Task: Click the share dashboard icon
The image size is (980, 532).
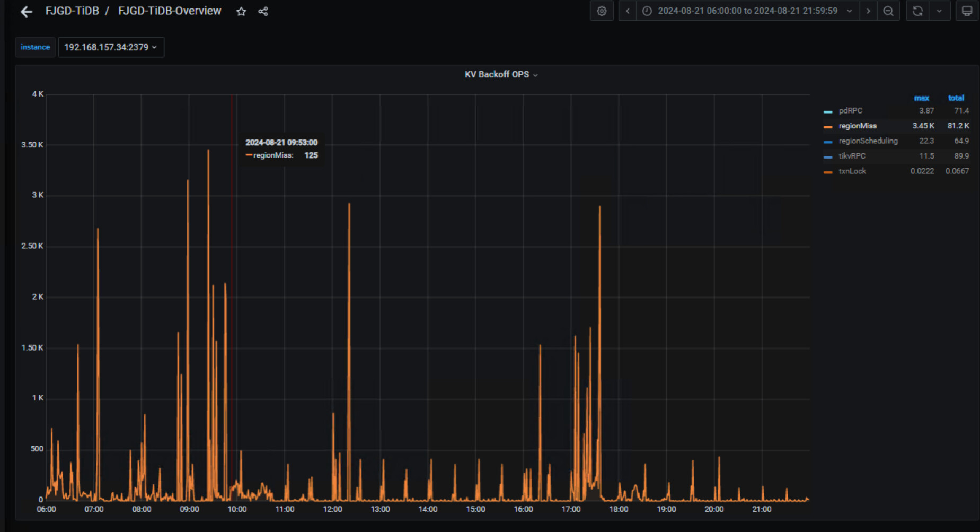Action: click(263, 11)
